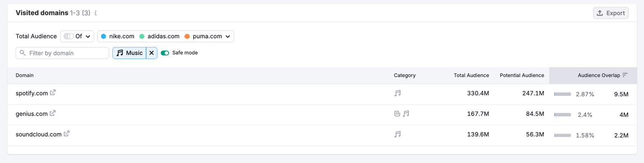The image size is (644, 163).
Task: Sort by Potential Audience column header
Action: point(522,75)
